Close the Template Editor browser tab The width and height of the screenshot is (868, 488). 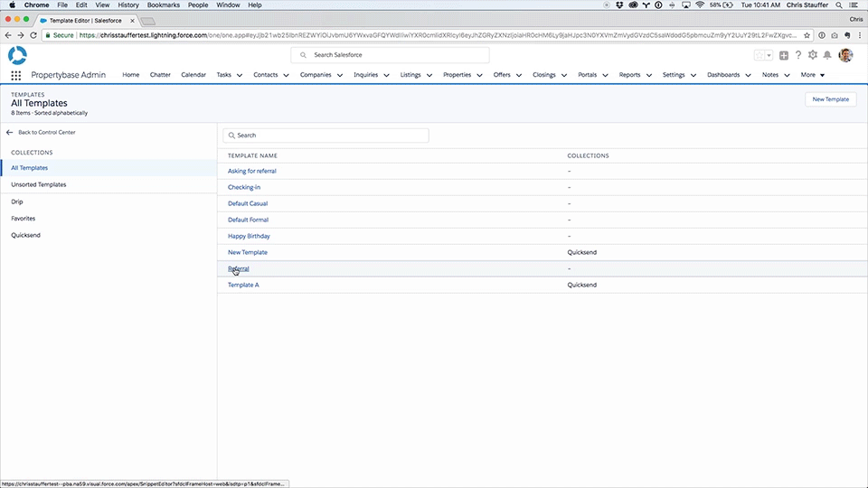132,21
